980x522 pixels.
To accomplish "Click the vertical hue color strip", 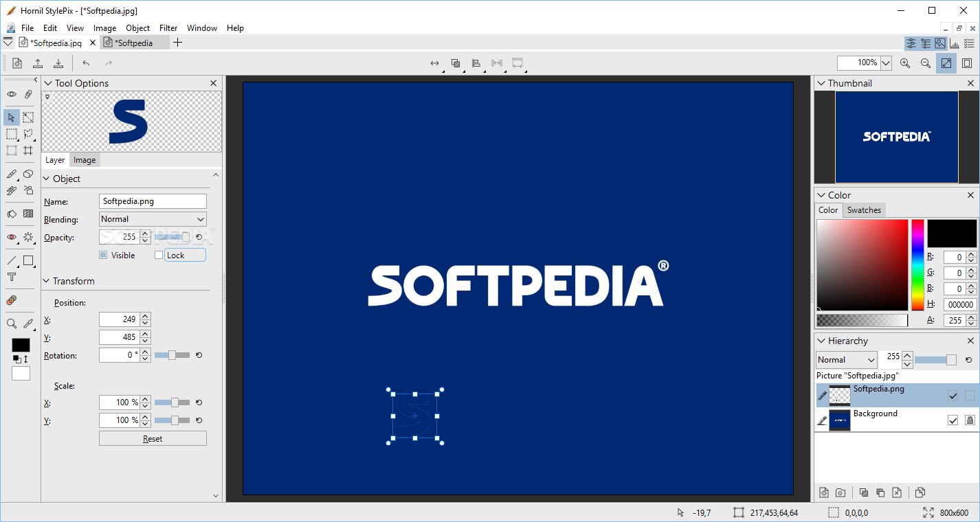I will click(917, 265).
